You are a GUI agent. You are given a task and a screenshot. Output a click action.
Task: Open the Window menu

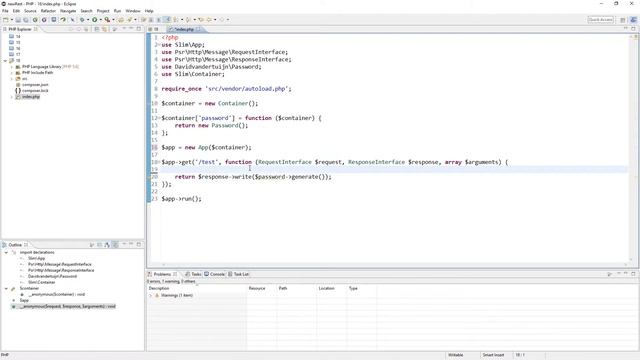pyautogui.click(x=133, y=11)
